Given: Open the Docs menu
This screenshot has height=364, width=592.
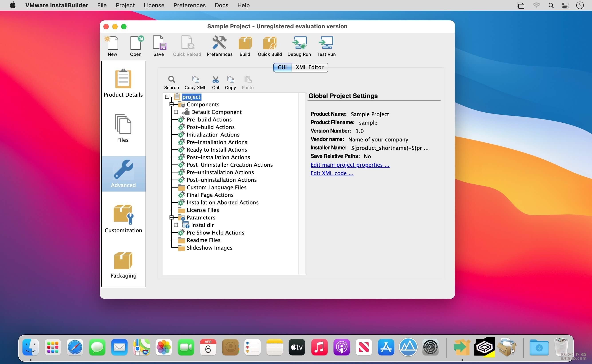Looking at the screenshot, I should coord(221,5).
